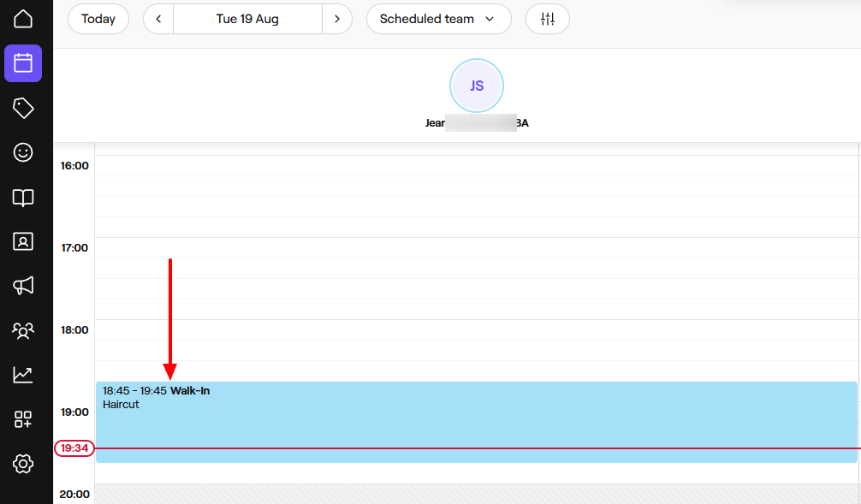Open the Home icon in sidebar
The width and height of the screenshot is (861, 504).
pyautogui.click(x=23, y=19)
